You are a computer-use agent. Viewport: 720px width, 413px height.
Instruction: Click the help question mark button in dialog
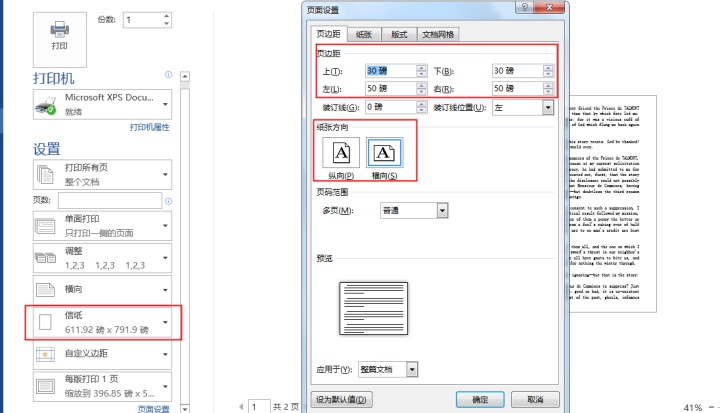coord(525,7)
